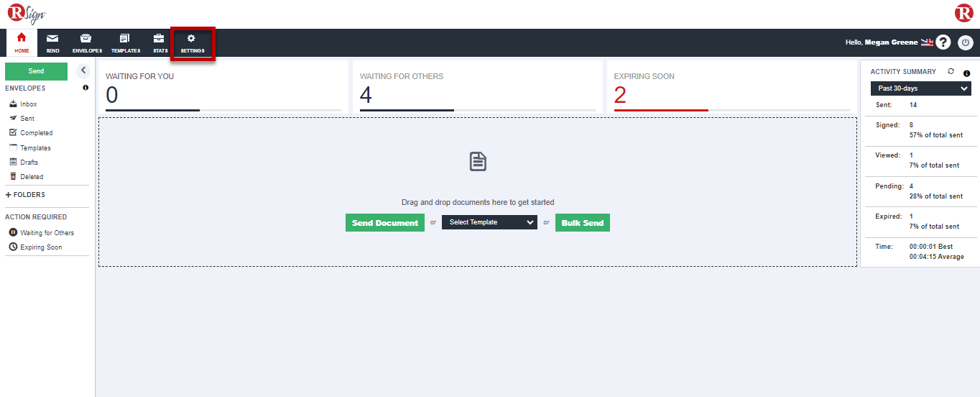Open the Templates tab in top bar
Viewport: 980px width, 397px height.
pyautogui.click(x=125, y=42)
